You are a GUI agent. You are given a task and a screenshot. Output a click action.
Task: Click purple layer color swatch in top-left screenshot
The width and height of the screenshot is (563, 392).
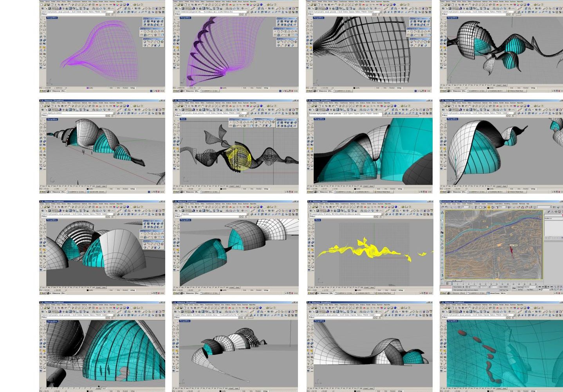coord(88,88)
